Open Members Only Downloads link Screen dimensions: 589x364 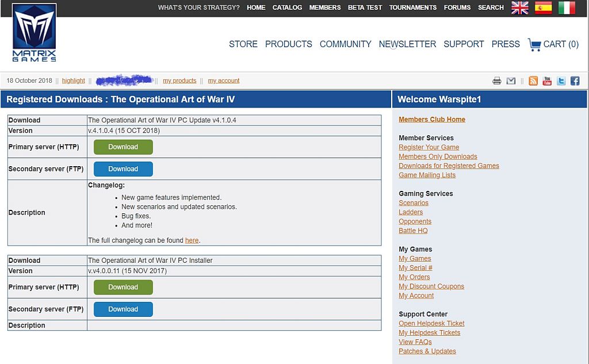point(438,156)
